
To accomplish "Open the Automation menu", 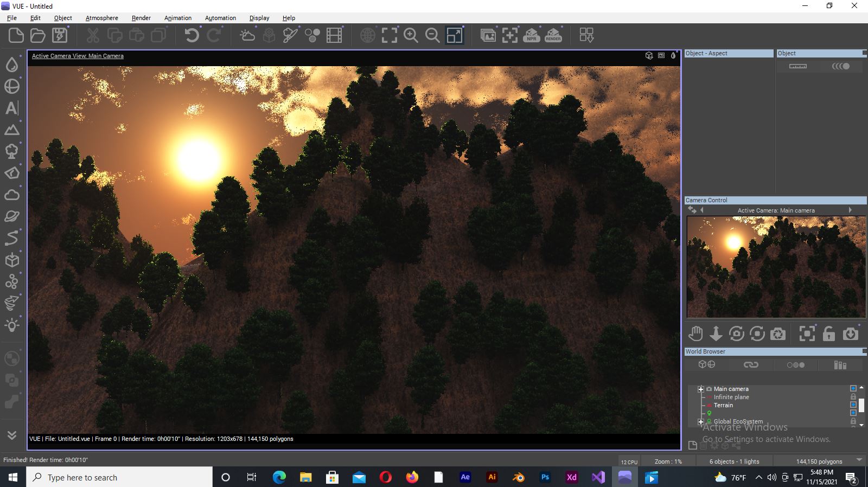I will [x=220, y=18].
